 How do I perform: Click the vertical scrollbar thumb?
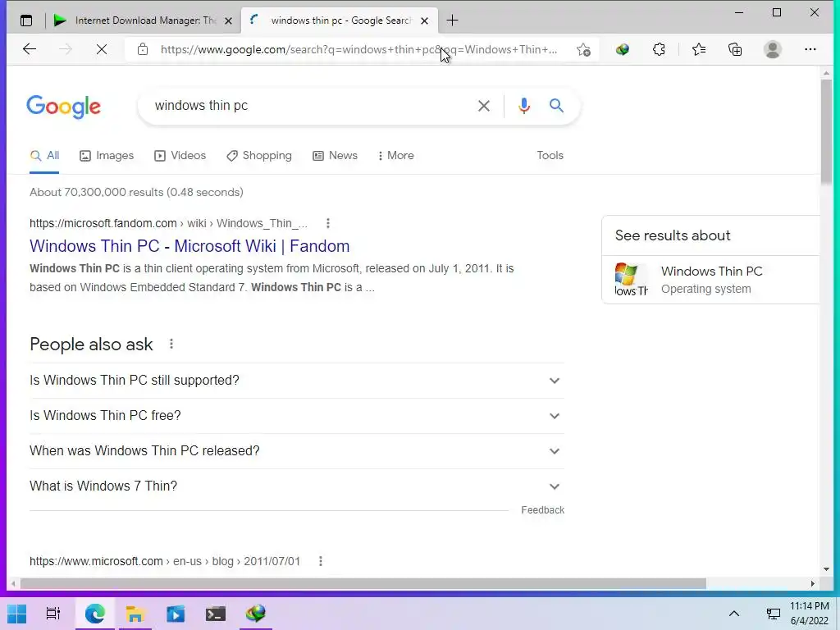point(826,131)
